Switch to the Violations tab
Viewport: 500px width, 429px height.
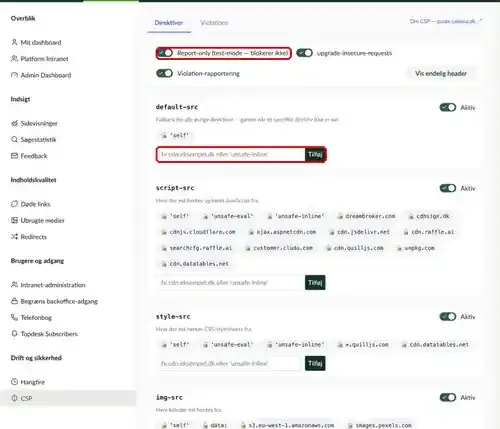point(214,23)
